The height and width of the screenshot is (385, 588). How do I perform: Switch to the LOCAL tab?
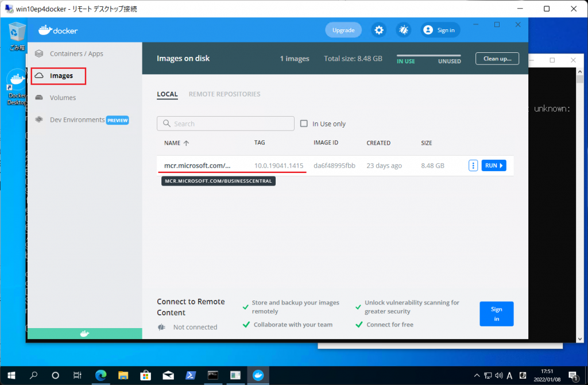pyautogui.click(x=167, y=94)
